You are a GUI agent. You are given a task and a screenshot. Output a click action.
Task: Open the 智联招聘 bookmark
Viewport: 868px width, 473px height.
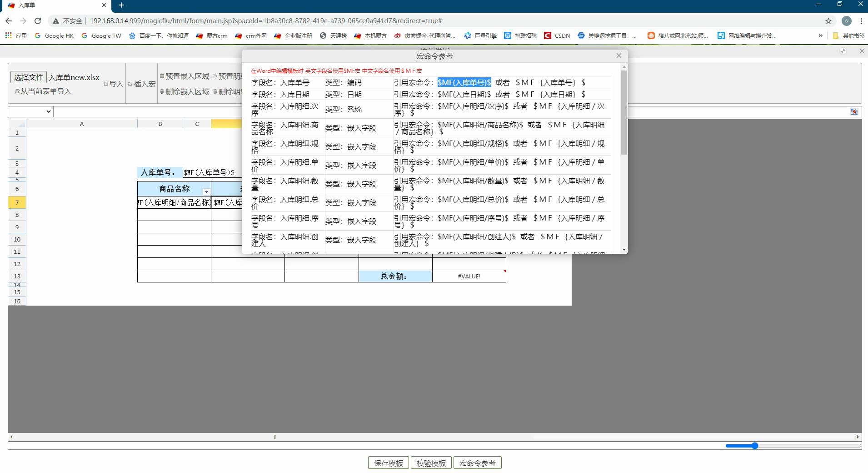pos(520,35)
